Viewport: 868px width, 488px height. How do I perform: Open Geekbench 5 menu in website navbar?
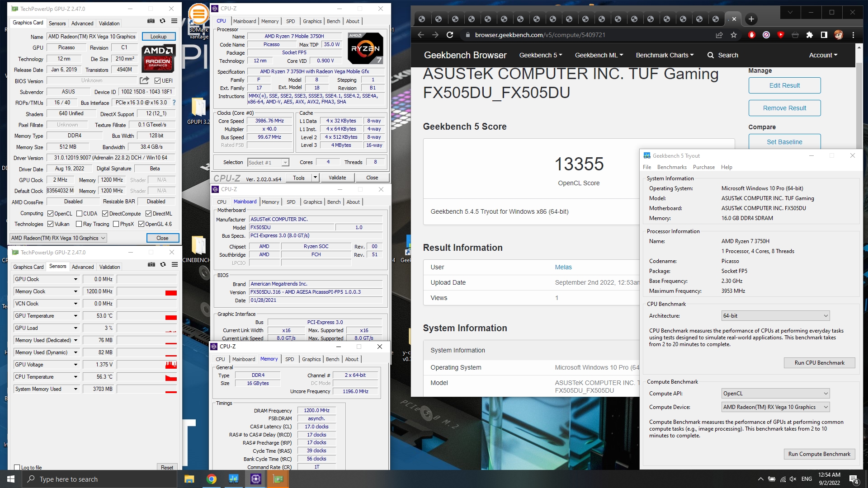coord(541,55)
